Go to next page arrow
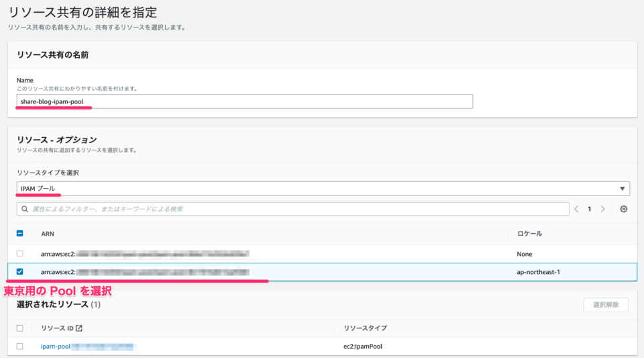This screenshot has height=358, width=644. coord(603,209)
